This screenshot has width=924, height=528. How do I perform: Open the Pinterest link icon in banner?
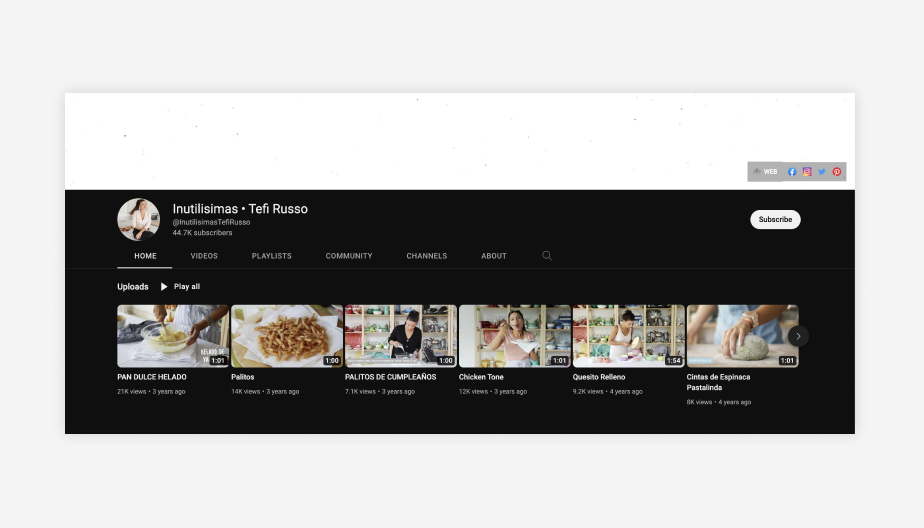coord(837,172)
